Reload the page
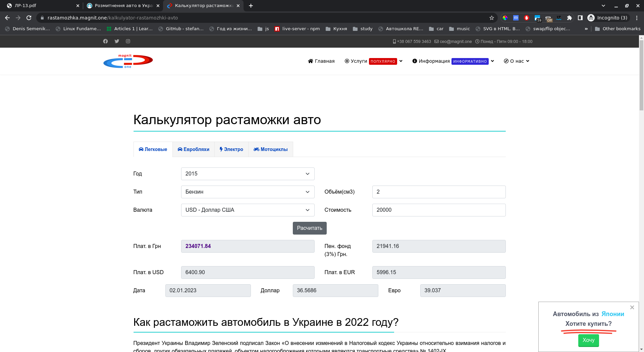 pyautogui.click(x=29, y=18)
